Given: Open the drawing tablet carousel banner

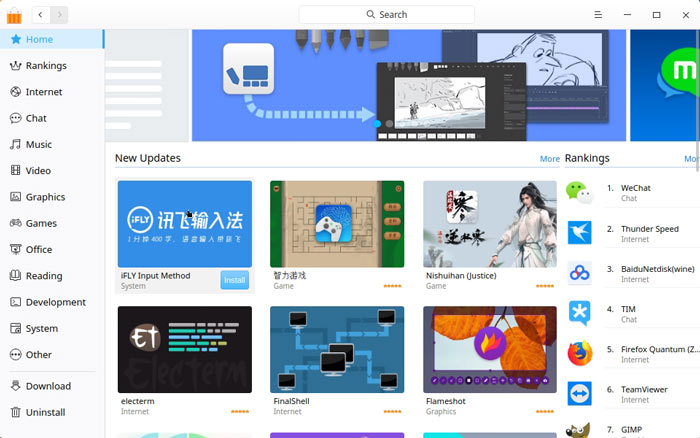Looking at the screenshot, I should click(409, 85).
